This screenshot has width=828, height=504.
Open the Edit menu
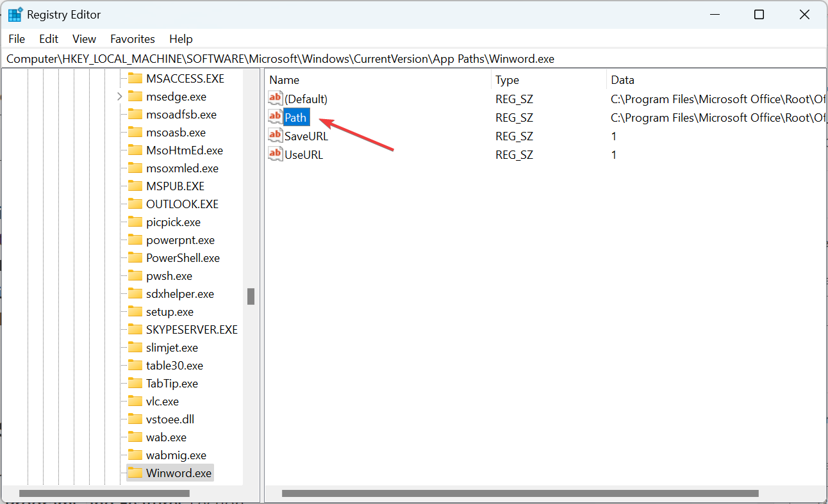pyautogui.click(x=49, y=39)
